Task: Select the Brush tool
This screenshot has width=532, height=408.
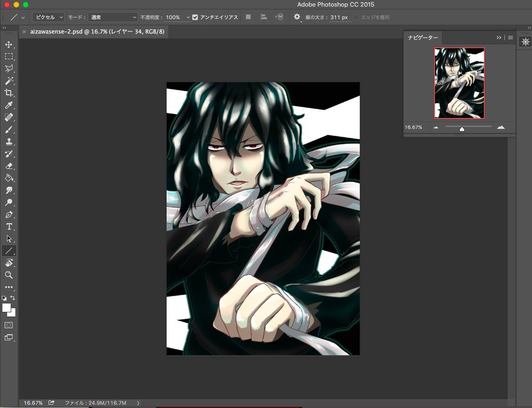Action: [x=9, y=130]
